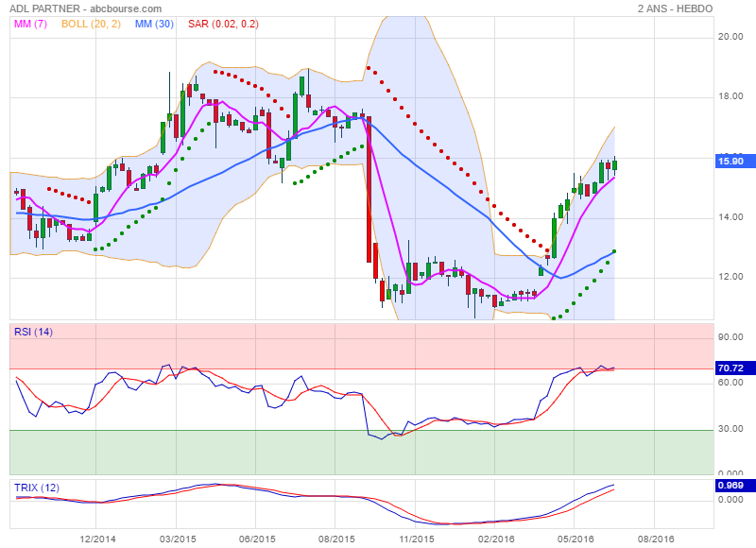Select the MM (7) legend label
756x548 pixels.
[x=30, y=24]
